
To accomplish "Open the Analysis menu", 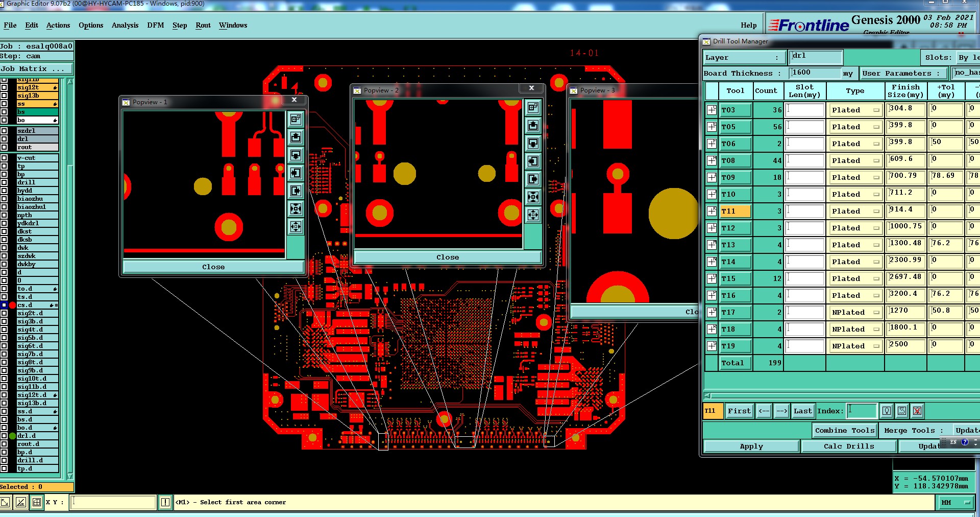I will tap(125, 25).
